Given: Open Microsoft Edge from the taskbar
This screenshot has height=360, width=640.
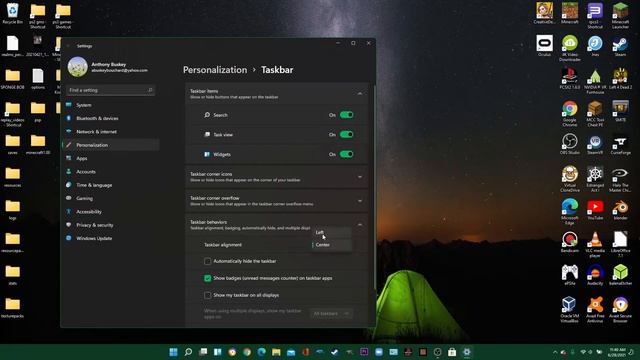Looking at the screenshot, I should pos(262,352).
